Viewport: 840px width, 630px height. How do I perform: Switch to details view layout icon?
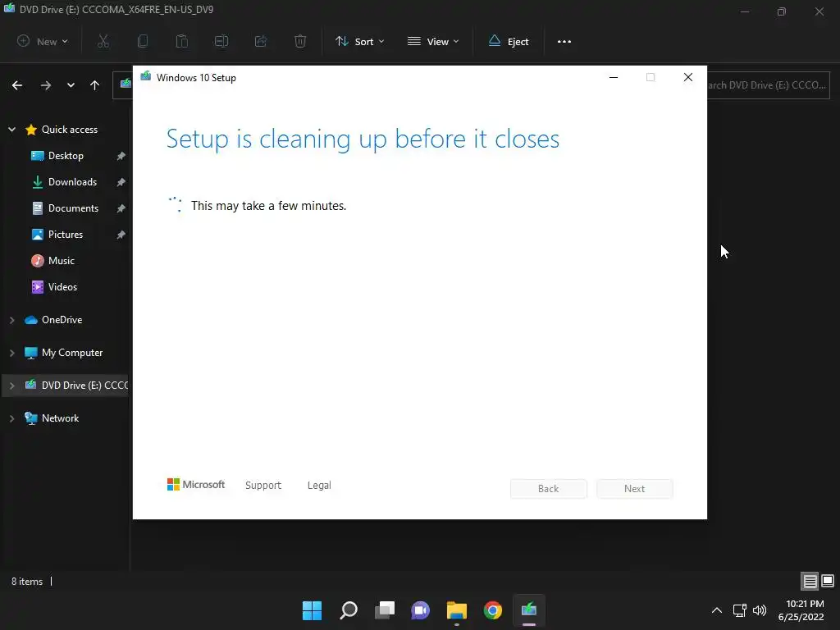[x=810, y=581]
